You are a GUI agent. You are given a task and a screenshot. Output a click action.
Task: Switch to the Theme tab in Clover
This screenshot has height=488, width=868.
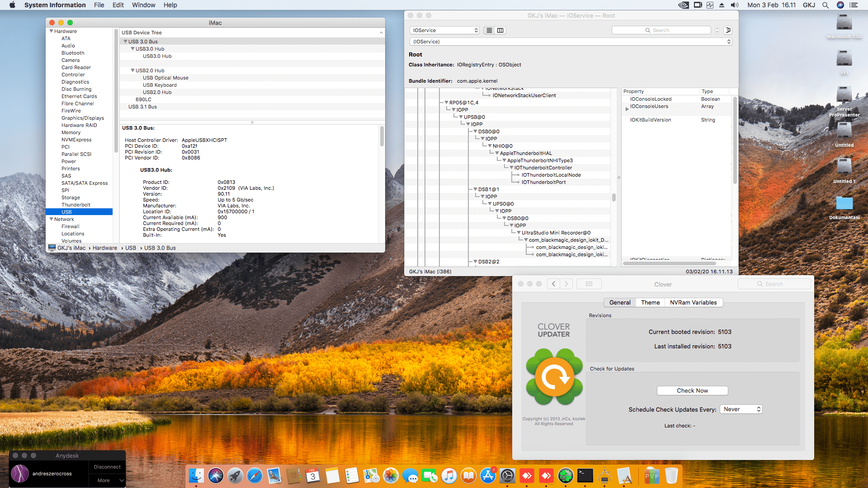point(650,303)
